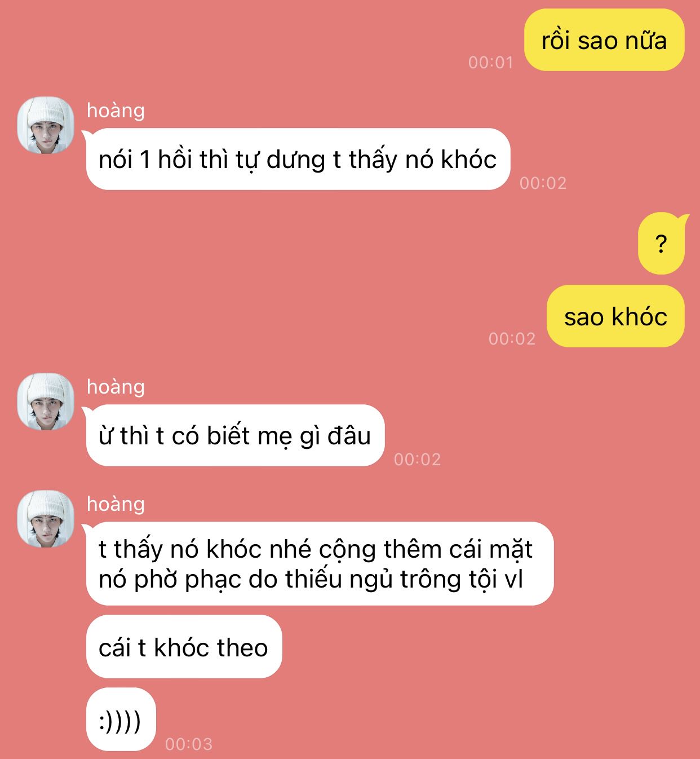Select the yellow bubble 'rồi sao nữa'
Screen dimensions: 700x759
coord(604,40)
